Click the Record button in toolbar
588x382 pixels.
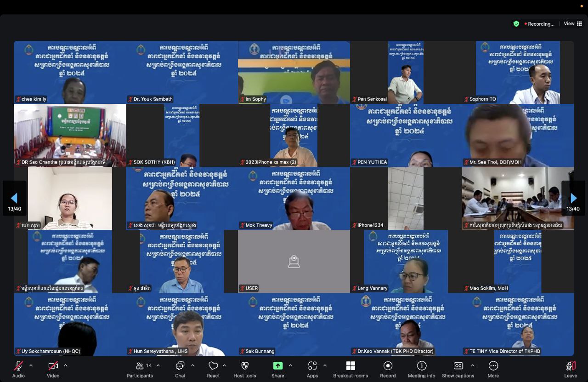[388, 369]
